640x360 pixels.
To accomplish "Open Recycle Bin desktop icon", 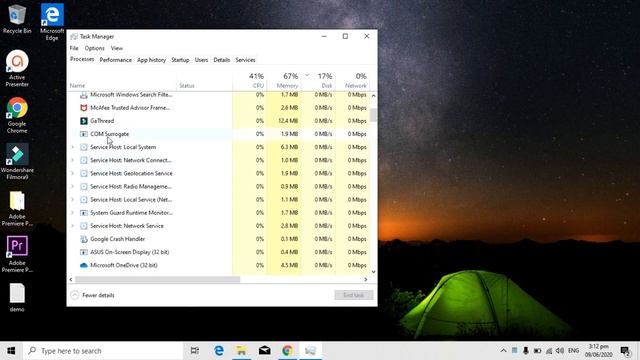I will coord(17,18).
